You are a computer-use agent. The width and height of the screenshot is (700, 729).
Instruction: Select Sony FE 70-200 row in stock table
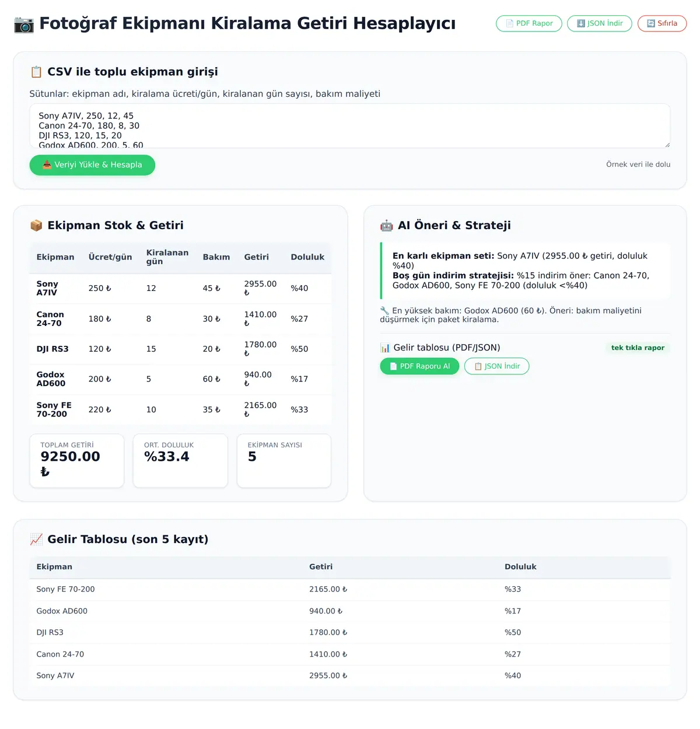click(x=180, y=410)
